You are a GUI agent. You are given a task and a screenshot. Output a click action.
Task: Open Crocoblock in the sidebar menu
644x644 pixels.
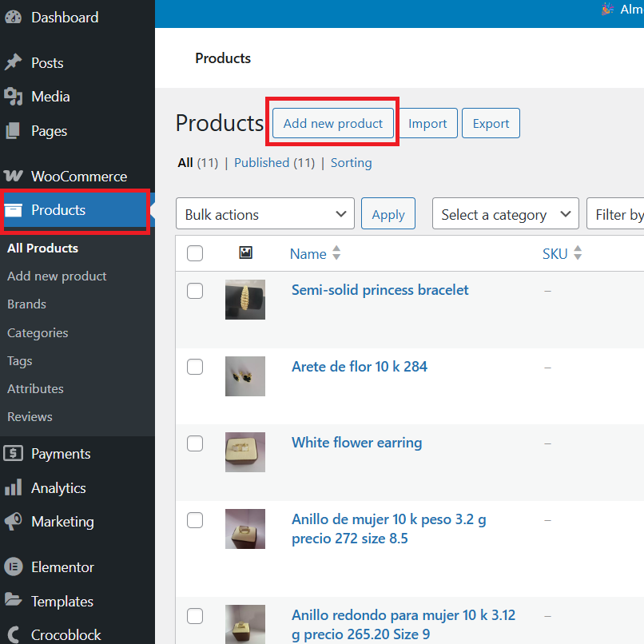coord(66,635)
